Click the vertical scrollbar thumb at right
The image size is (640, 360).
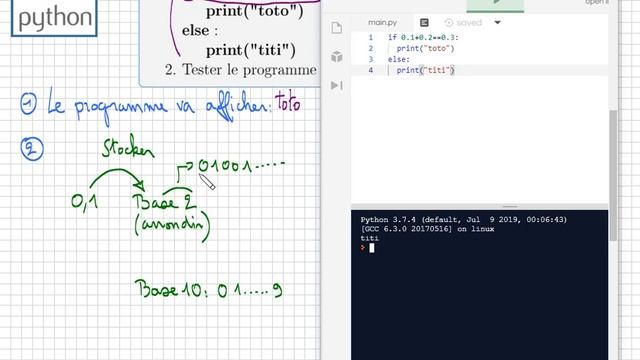coord(613,176)
